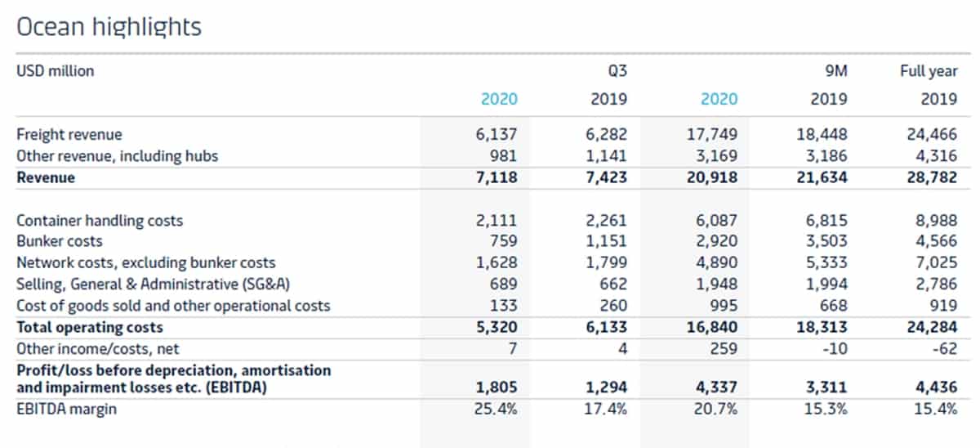Click Freight revenue value 6,282
Image resolution: width=980 pixels, height=448 pixels.
pyautogui.click(x=605, y=134)
